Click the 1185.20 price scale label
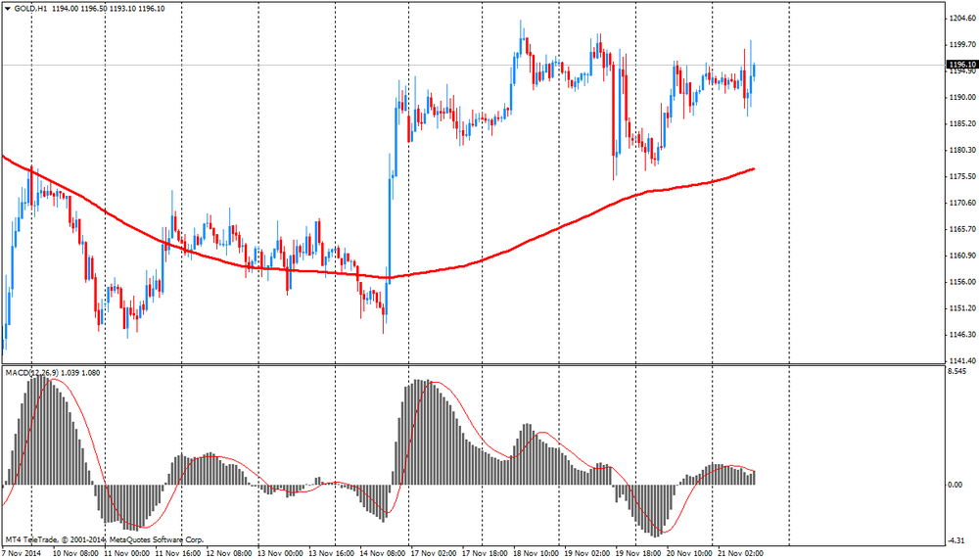Screen dimensions: 979x560 pyautogui.click(x=962, y=123)
